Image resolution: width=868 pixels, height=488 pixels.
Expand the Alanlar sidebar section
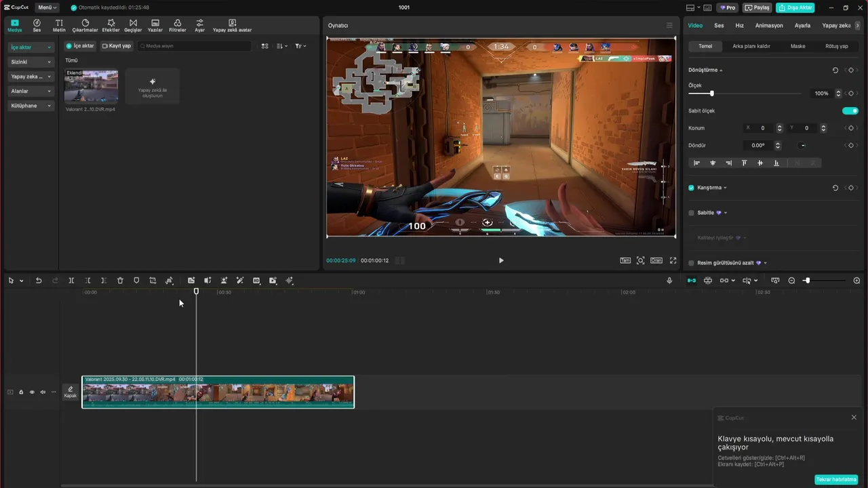tap(31, 91)
